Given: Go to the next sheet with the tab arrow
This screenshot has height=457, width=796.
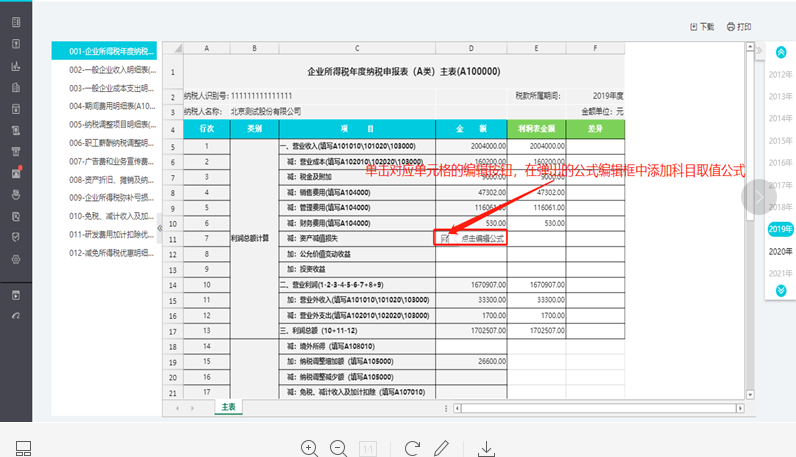Looking at the screenshot, I should pos(192,408).
